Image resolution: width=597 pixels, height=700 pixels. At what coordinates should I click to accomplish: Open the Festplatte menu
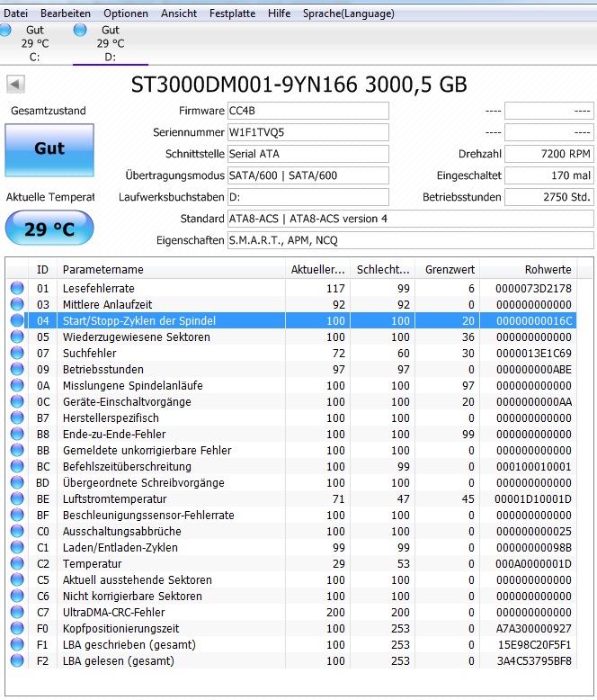click(233, 13)
